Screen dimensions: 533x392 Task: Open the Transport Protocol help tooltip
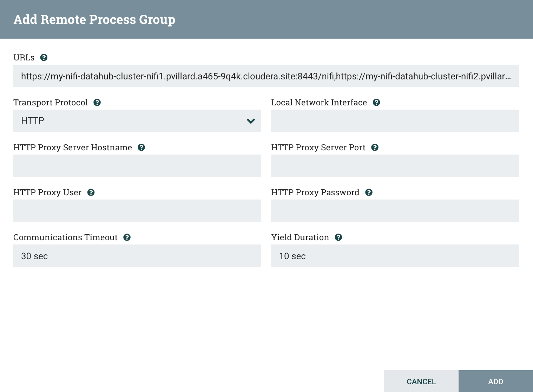(97, 102)
